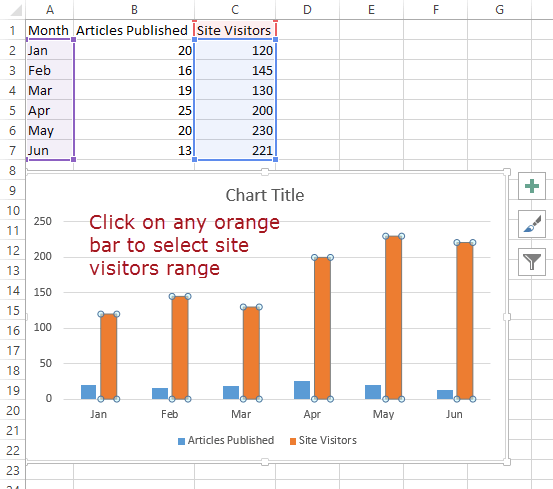The image size is (553, 489).
Task: Select column G header
Action: (499, 10)
